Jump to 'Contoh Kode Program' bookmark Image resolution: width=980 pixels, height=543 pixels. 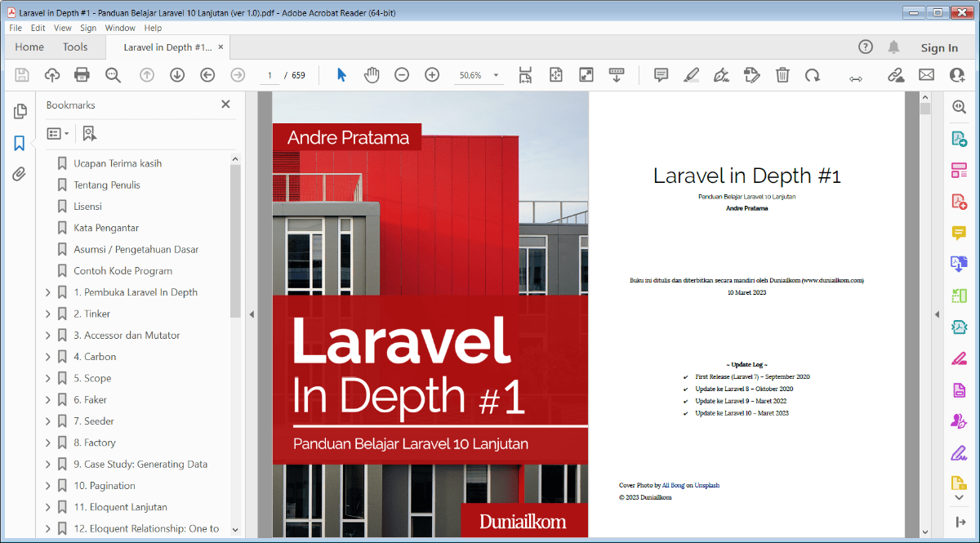pyautogui.click(x=123, y=271)
